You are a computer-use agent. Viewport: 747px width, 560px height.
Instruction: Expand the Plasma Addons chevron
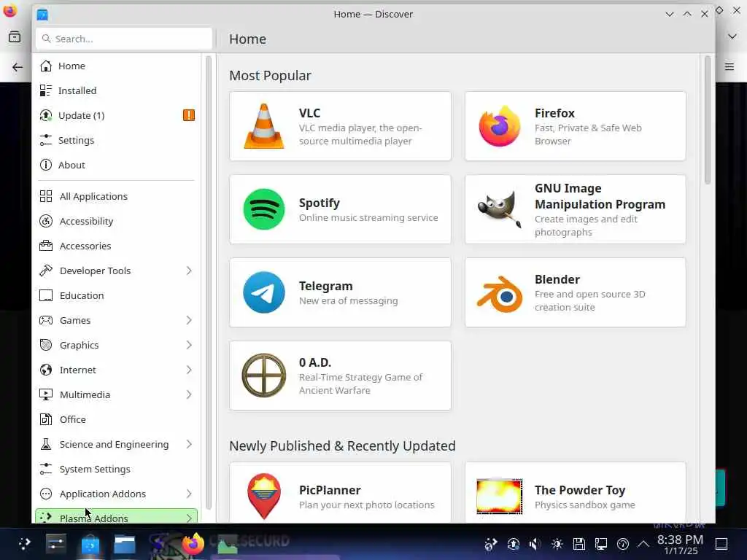click(189, 518)
